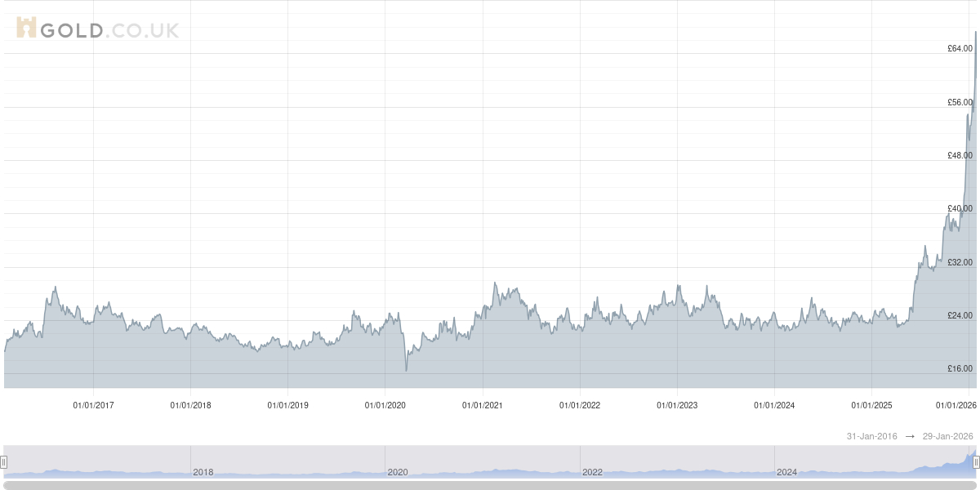The height and width of the screenshot is (490, 980).
Task: Click the arrow between the date range
Action: 910,437
